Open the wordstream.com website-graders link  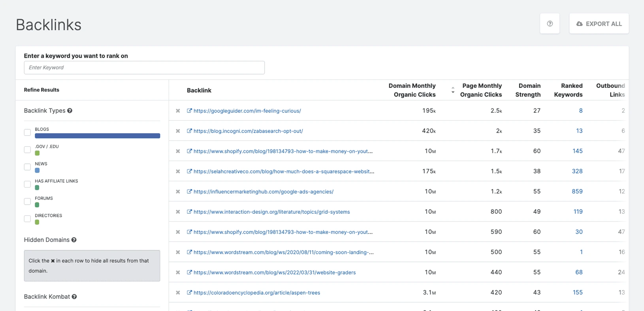pos(275,272)
